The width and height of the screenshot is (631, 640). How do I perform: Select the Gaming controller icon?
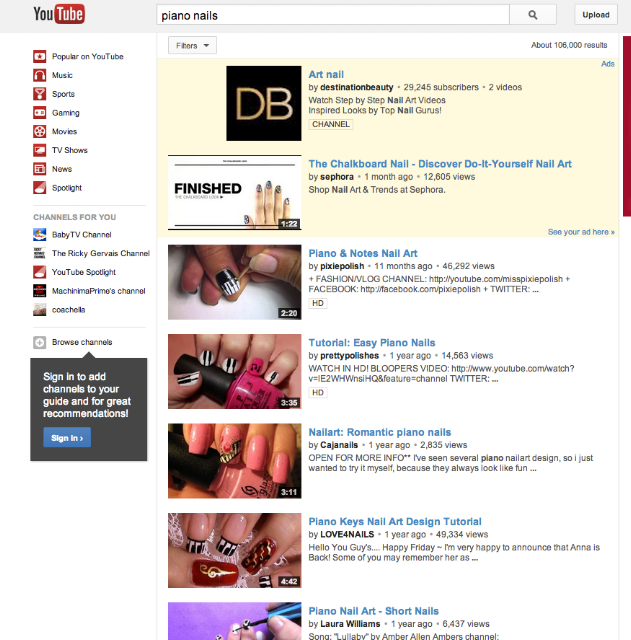(40, 113)
